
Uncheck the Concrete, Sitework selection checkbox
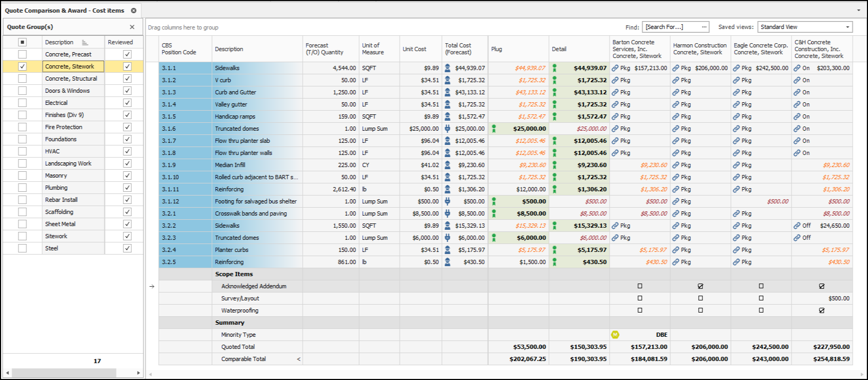tap(22, 66)
